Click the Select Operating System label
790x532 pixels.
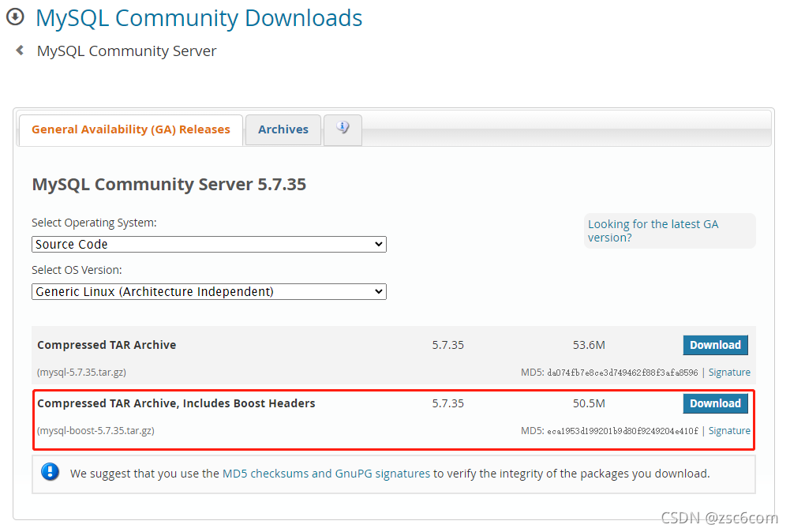click(94, 223)
